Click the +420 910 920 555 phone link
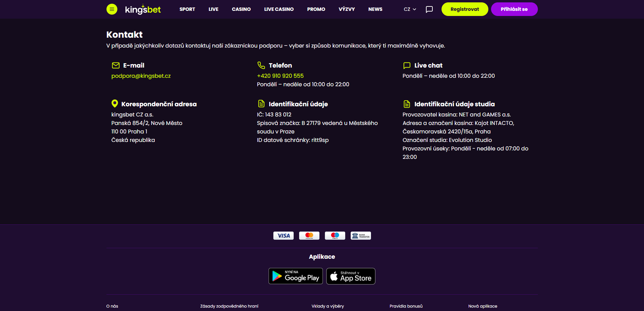This screenshot has width=644, height=311. pos(280,76)
